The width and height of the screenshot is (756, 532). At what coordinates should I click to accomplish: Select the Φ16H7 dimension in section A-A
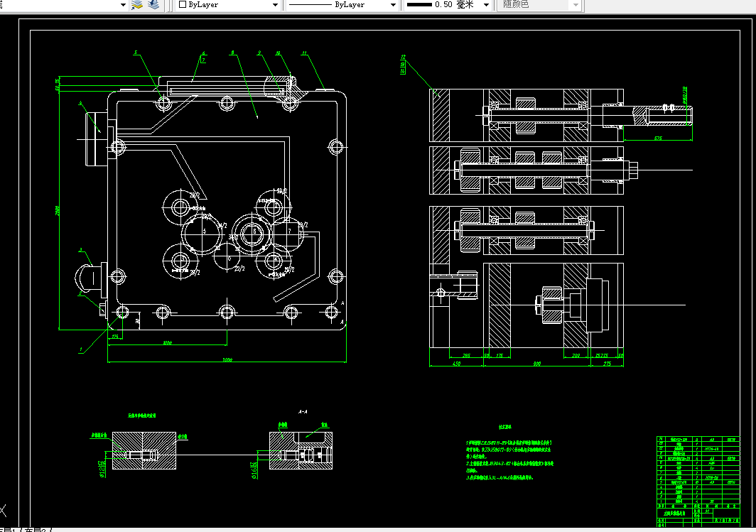point(254,470)
